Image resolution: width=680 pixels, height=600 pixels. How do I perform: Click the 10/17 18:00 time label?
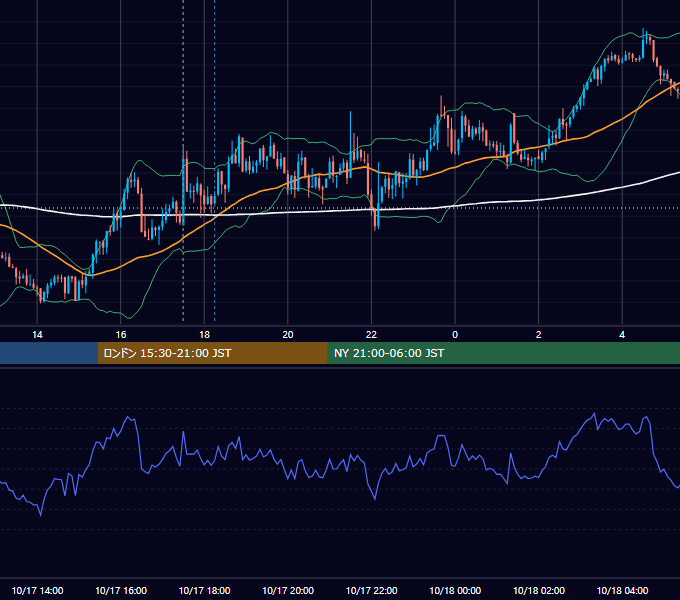204,590
